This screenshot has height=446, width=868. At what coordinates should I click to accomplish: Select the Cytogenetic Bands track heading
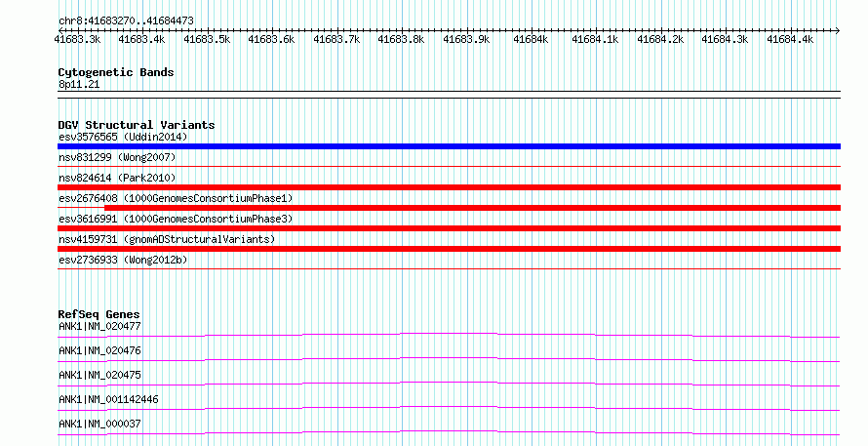point(116,72)
